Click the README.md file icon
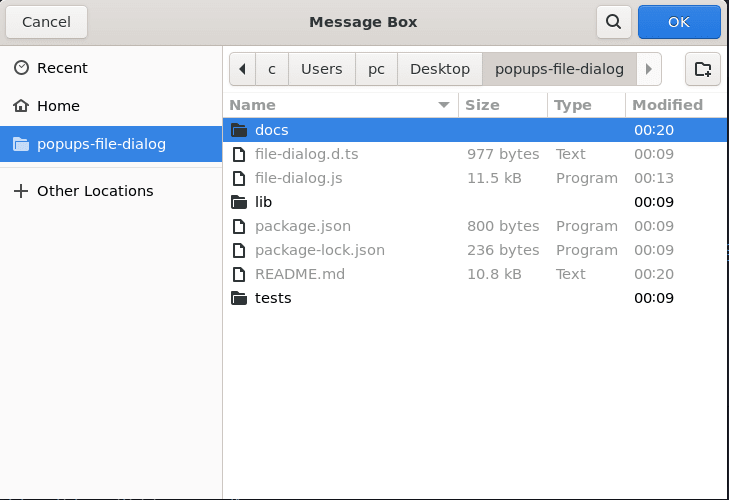 pos(239,274)
